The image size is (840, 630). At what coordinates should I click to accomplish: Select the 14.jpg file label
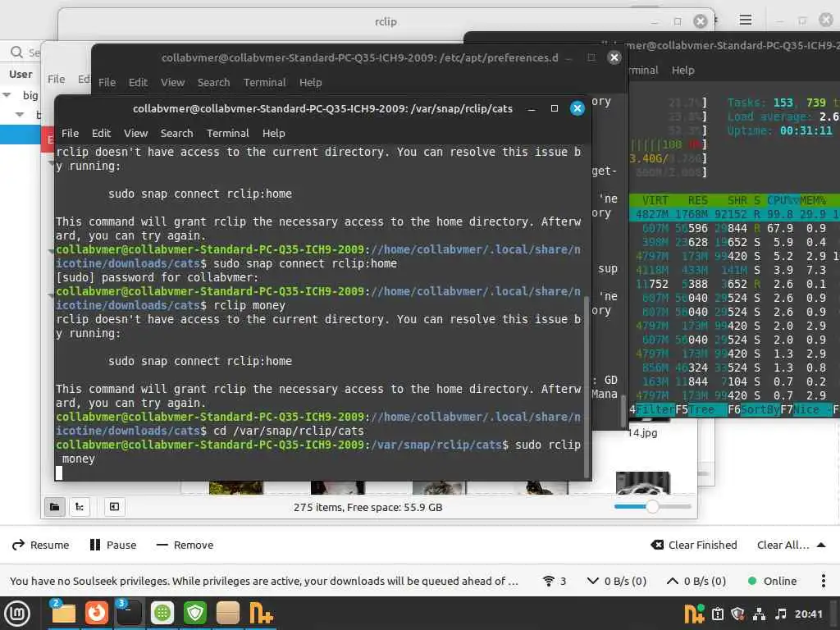pyautogui.click(x=642, y=432)
